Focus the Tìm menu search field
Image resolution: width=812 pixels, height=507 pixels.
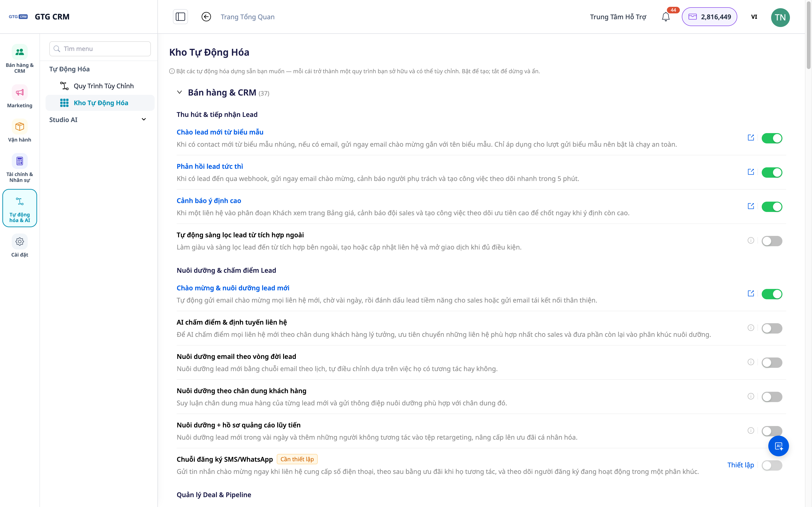coord(100,49)
